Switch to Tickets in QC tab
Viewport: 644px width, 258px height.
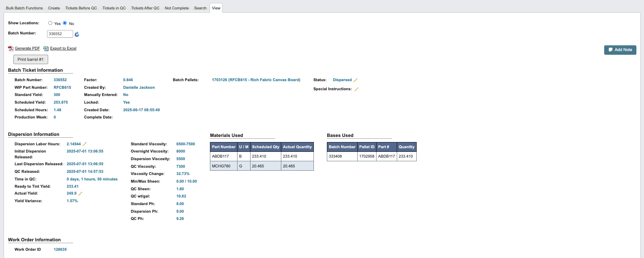click(x=114, y=8)
